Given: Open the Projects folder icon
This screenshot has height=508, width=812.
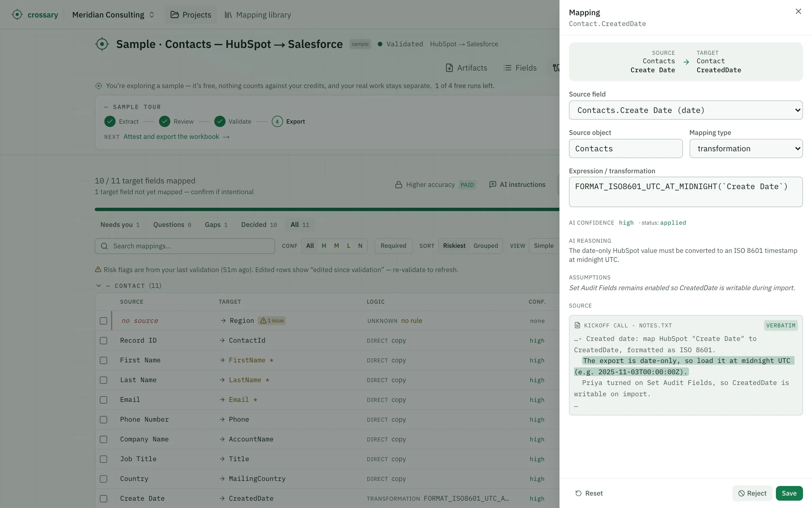Looking at the screenshot, I should [x=175, y=15].
